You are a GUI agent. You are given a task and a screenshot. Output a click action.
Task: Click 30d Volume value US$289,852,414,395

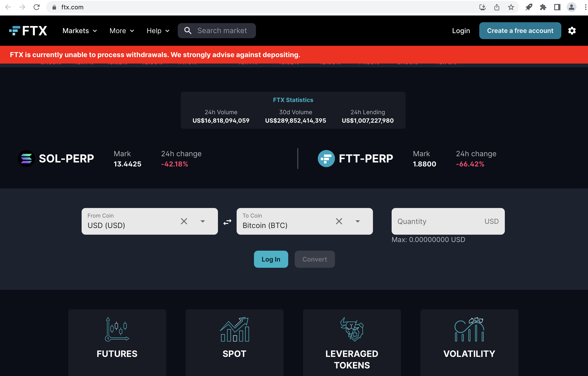(295, 120)
